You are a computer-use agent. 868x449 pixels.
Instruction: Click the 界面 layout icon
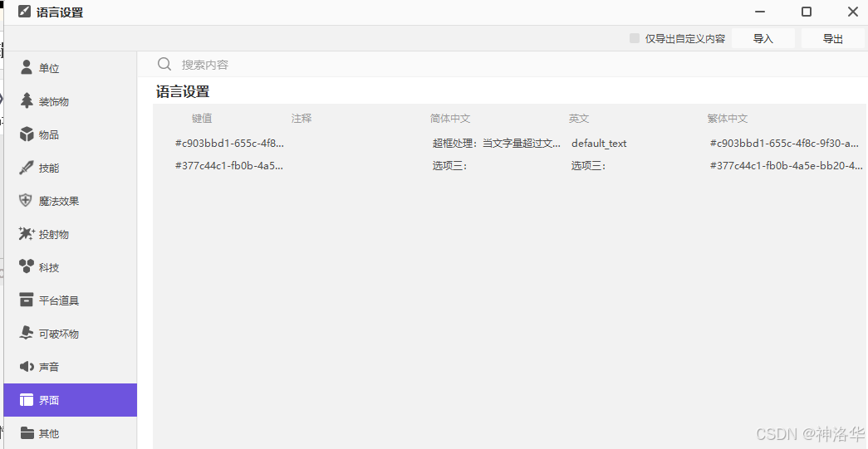(26, 400)
